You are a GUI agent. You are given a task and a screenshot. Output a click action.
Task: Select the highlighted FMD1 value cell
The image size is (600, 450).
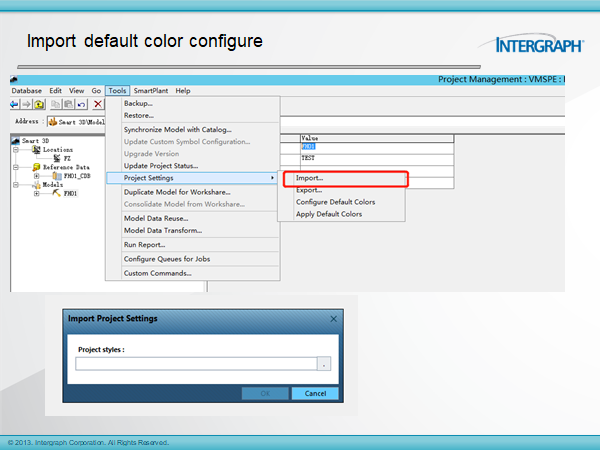coord(377,148)
